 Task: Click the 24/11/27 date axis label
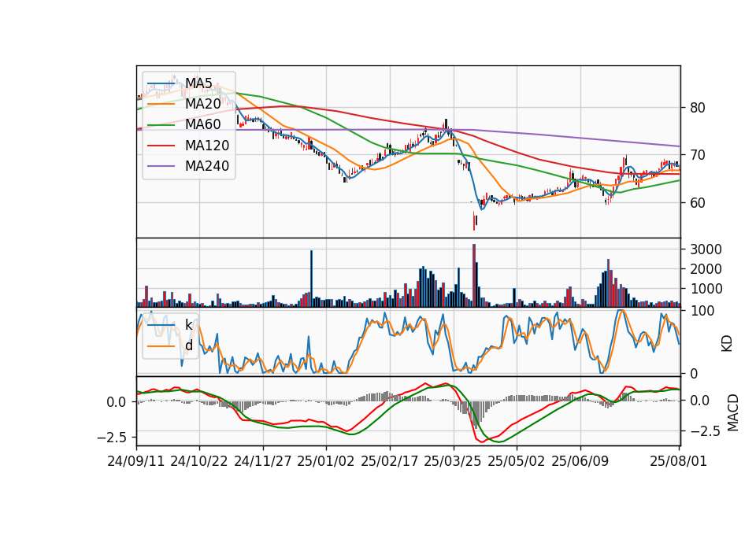263,461
